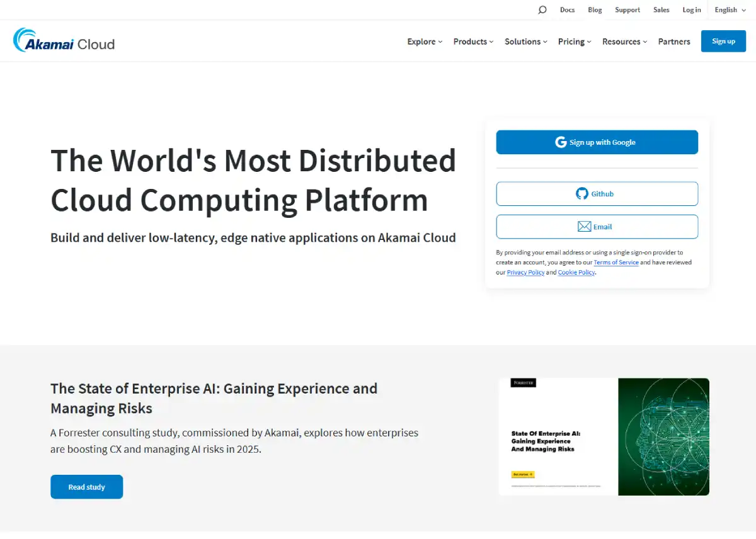Click Log in link
756x539 pixels.
click(x=692, y=9)
